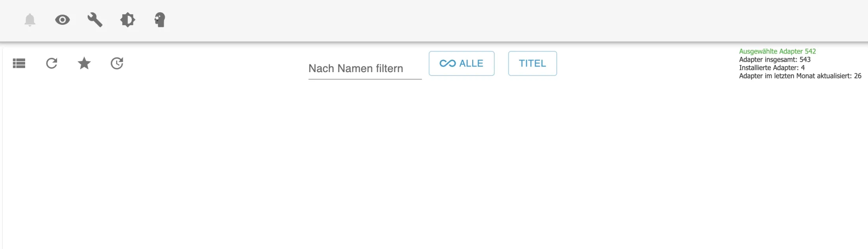This screenshot has width=868, height=249.
Task: Toggle expert mode head icon
Action: click(x=160, y=20)
